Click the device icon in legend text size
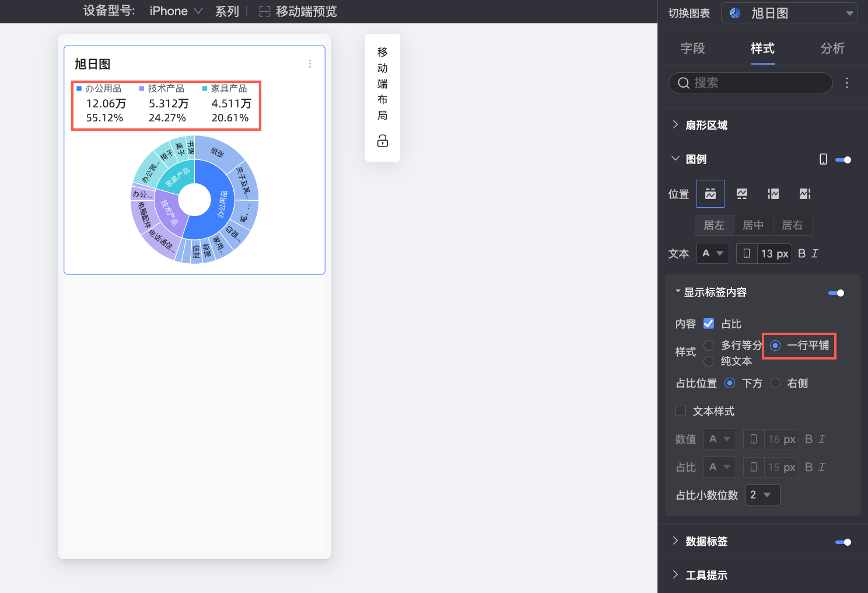Screen dimensions: 868x593 (747, 253)
